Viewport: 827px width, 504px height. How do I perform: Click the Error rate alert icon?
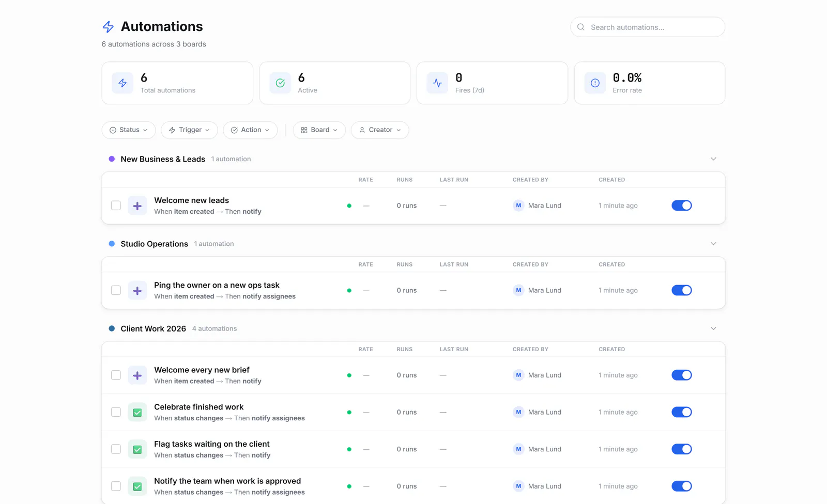tap(595, 83)
